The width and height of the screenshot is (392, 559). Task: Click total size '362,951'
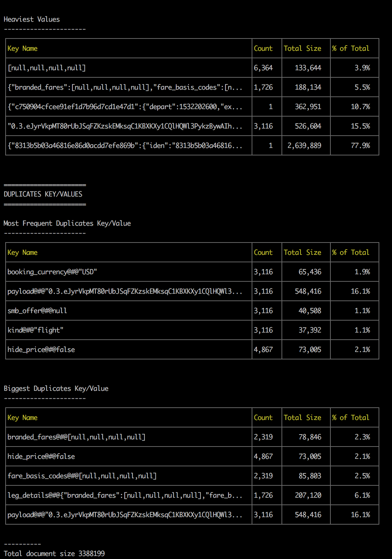(308, 107)
